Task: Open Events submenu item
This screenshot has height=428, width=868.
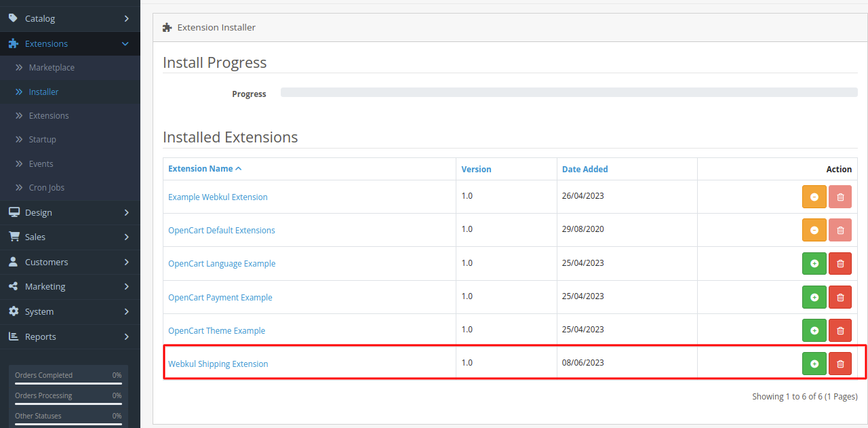Action: 41,164
